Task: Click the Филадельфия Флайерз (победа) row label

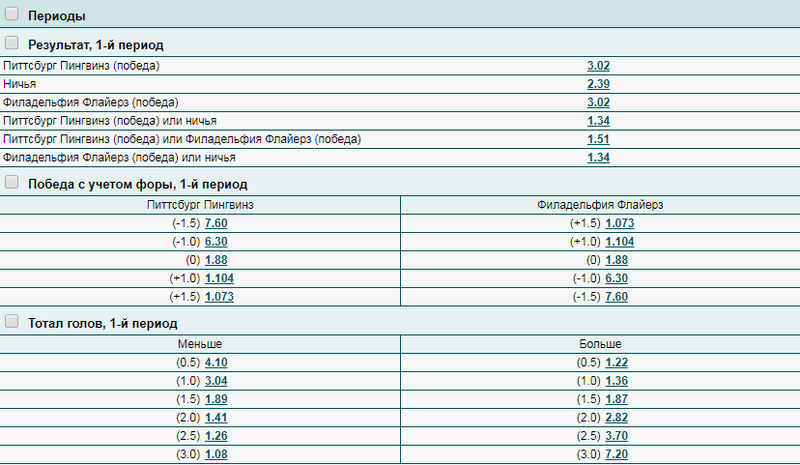Action: (91, 103)
